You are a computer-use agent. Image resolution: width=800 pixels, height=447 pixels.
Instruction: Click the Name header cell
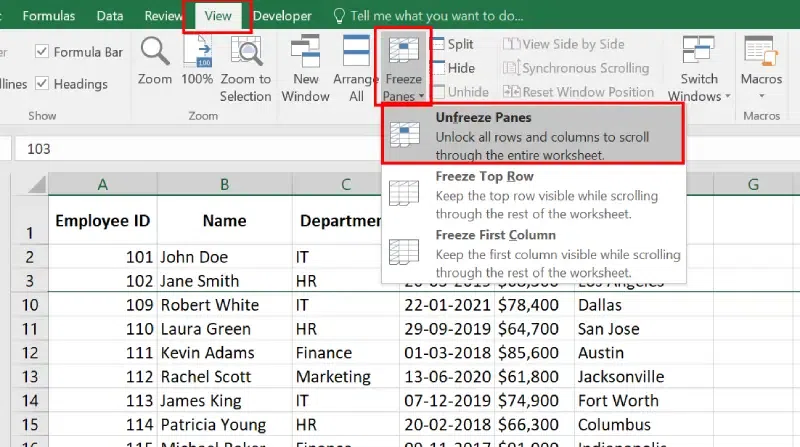pos(224,220)
